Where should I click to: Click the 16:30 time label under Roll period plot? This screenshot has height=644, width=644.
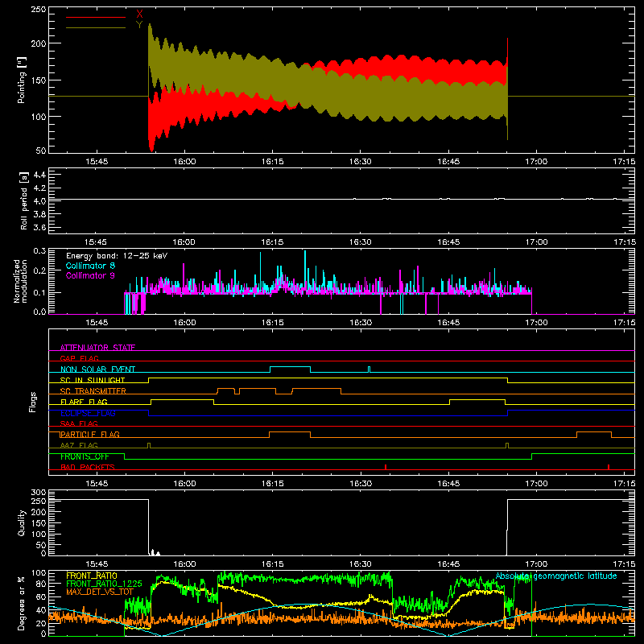coord(360,242)
